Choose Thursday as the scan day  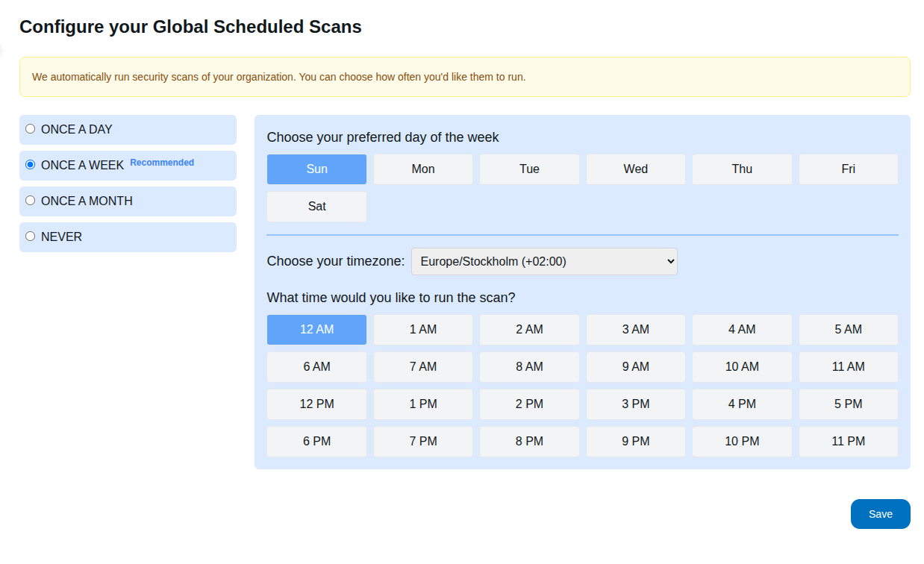pyautogui.click(x=742, y=169)
